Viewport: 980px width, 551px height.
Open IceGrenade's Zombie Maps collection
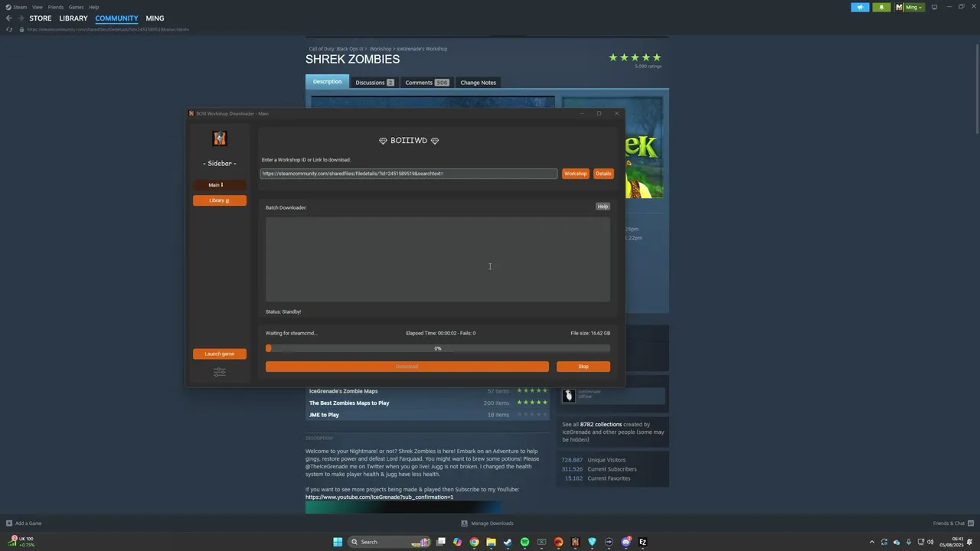click(343, 391)
